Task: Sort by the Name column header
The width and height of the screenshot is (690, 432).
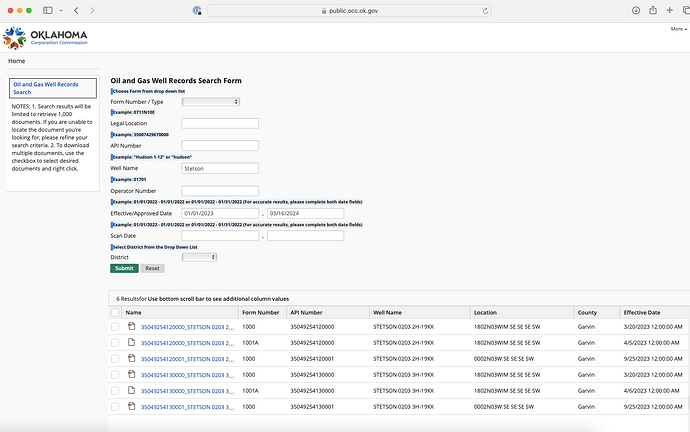Action: tap(133, 312)
